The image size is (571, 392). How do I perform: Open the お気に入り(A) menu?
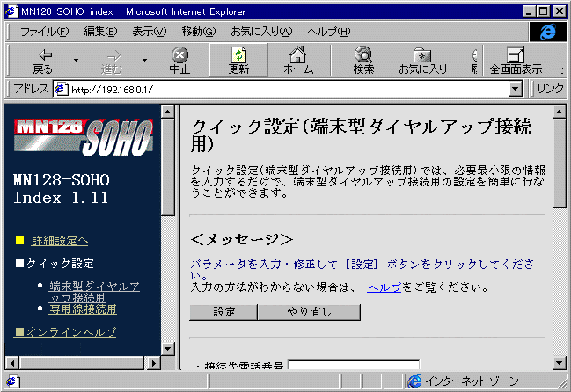pos(261,32)
